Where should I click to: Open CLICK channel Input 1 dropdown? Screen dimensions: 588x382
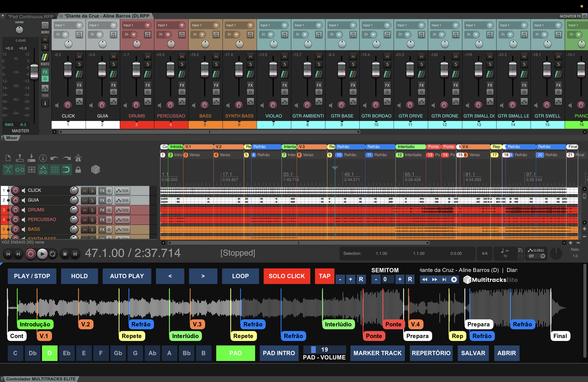click(79, 25)
